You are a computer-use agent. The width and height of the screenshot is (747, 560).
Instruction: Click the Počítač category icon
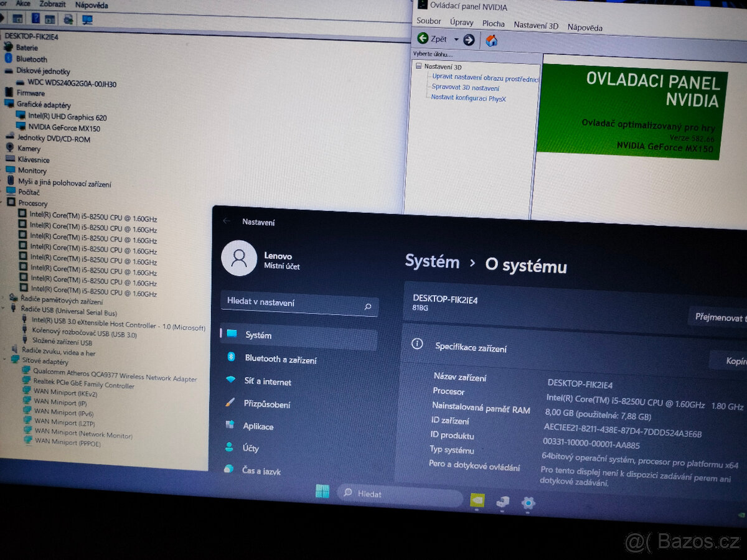point(10,192)
